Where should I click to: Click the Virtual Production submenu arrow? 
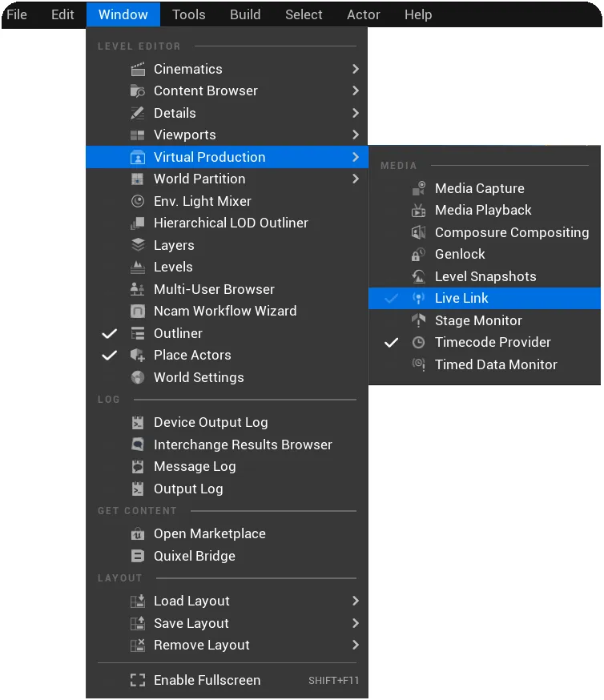(x=356, y=157)
